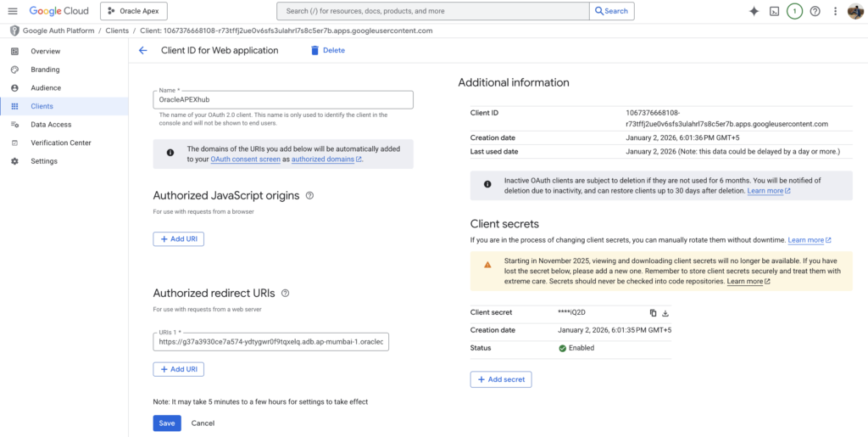Open the help question mark icon
Screen dimensions: 868x437
pos(815,11)
